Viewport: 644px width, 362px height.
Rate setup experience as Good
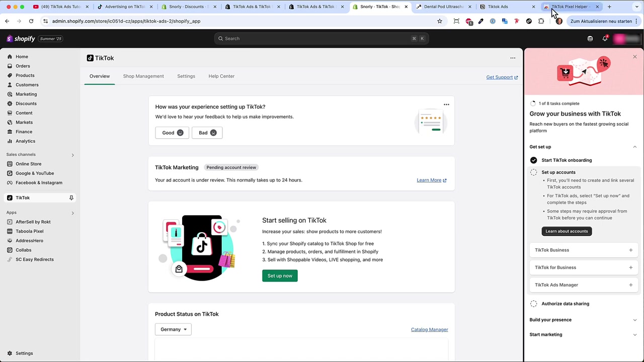(172, 133)
